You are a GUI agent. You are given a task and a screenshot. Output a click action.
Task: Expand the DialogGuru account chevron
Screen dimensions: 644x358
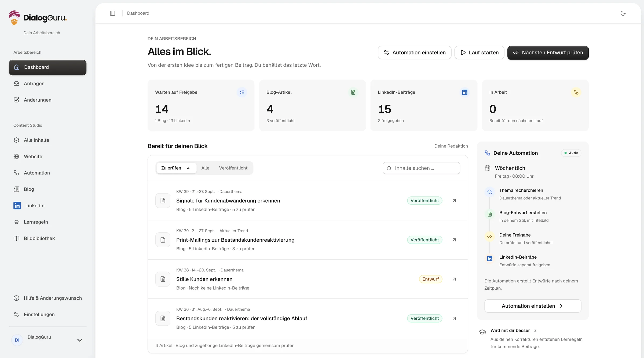click(80, 340)
